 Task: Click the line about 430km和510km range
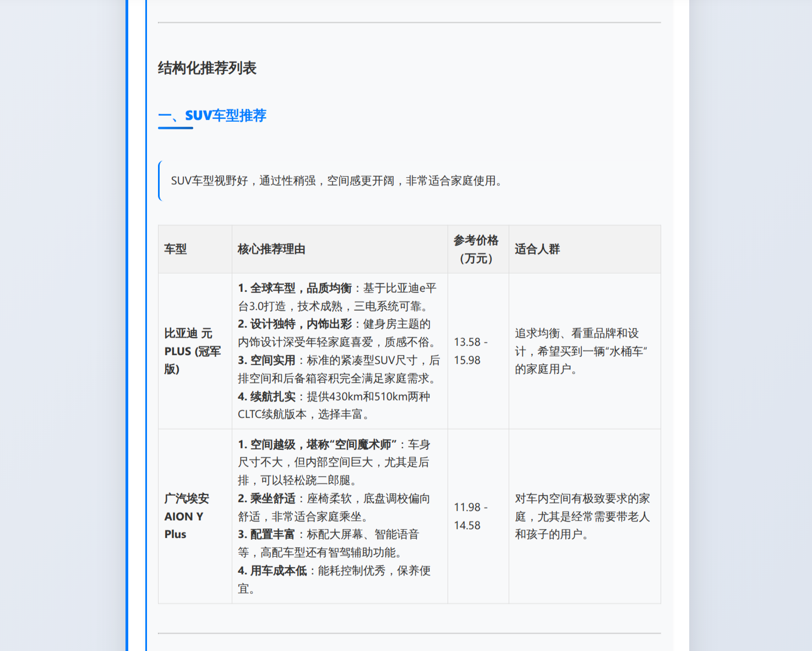pos(334,405)
